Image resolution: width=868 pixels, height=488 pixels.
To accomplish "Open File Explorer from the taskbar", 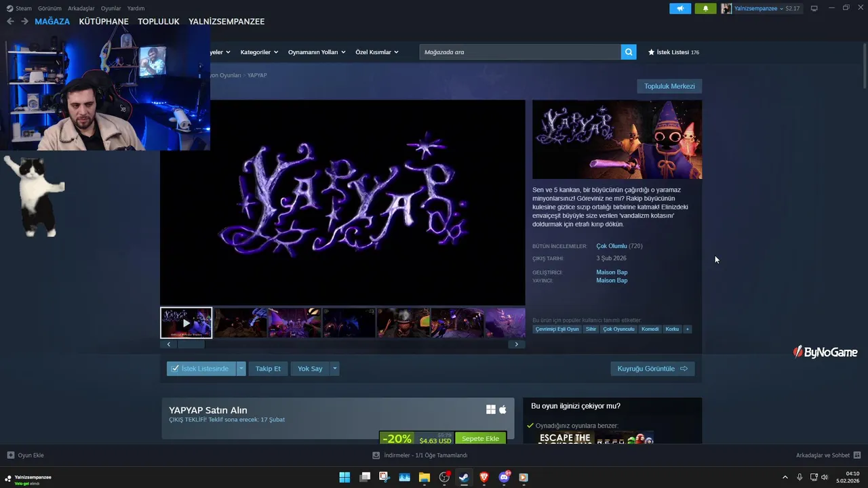I will click(x=424, y=477).
